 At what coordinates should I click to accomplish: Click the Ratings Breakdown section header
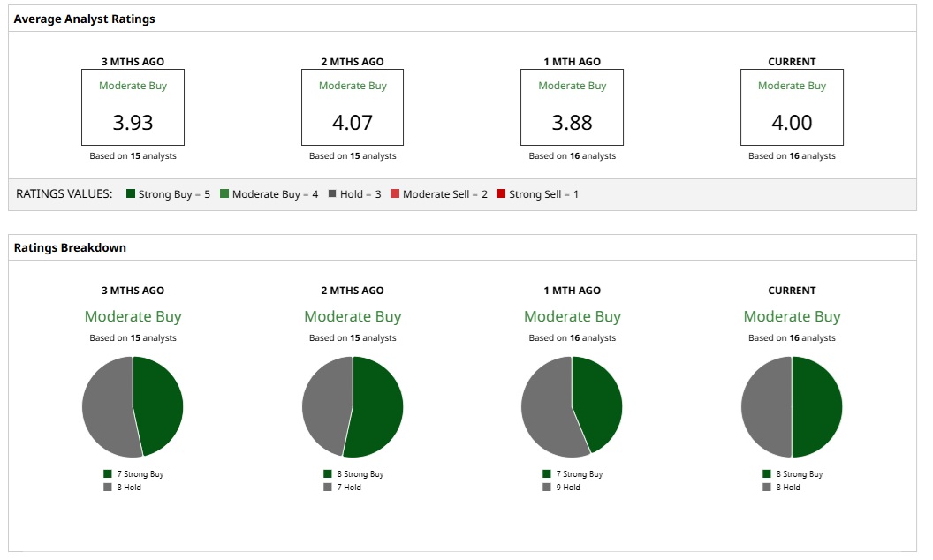[70, 247]
